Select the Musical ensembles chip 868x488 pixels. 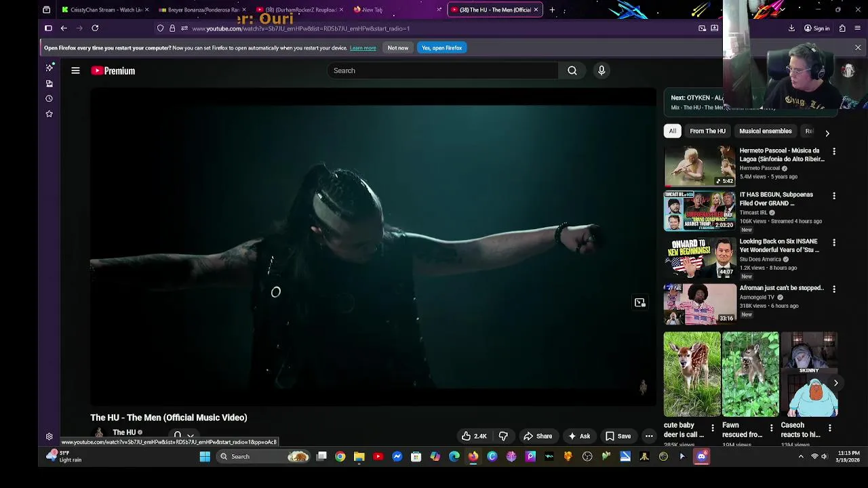coord(765,131)
